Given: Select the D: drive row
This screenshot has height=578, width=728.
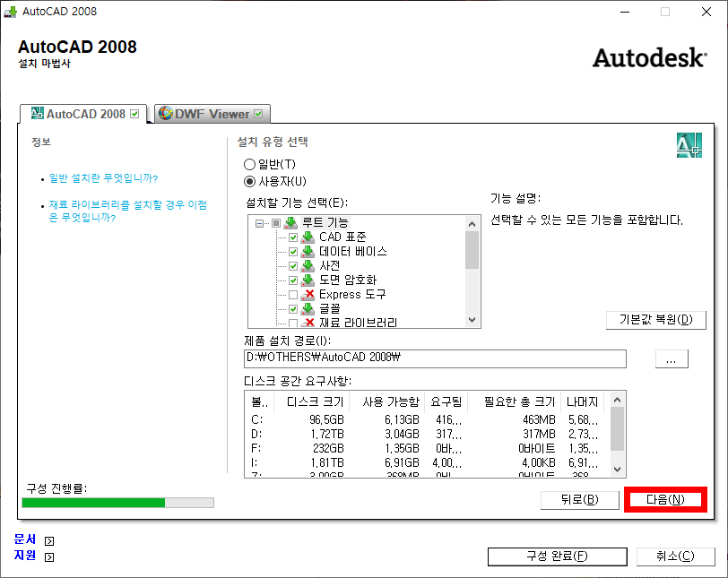Looking at the screenshot, I should click(427, 435).
